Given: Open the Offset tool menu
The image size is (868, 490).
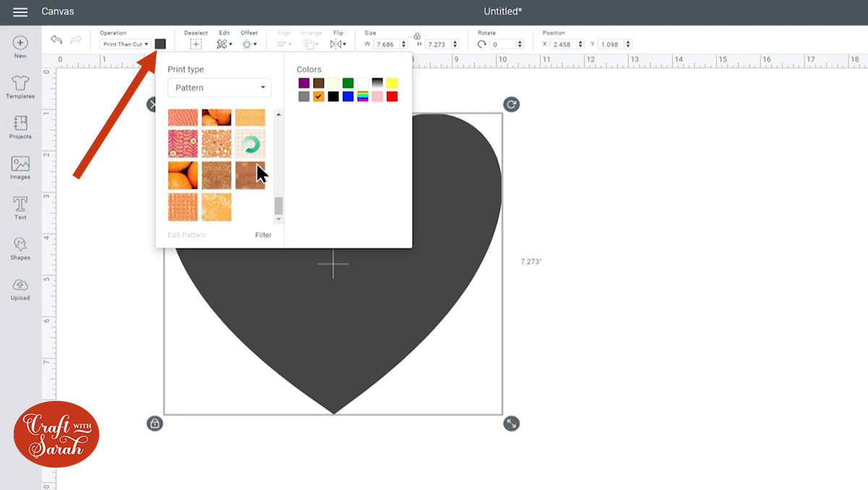Looking at the screenshot, I should pos(249,44).
